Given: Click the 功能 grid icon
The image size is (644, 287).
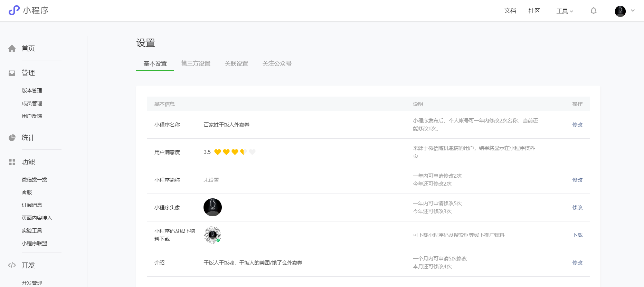Looking at the screenshot, I should tap(12, 162).
